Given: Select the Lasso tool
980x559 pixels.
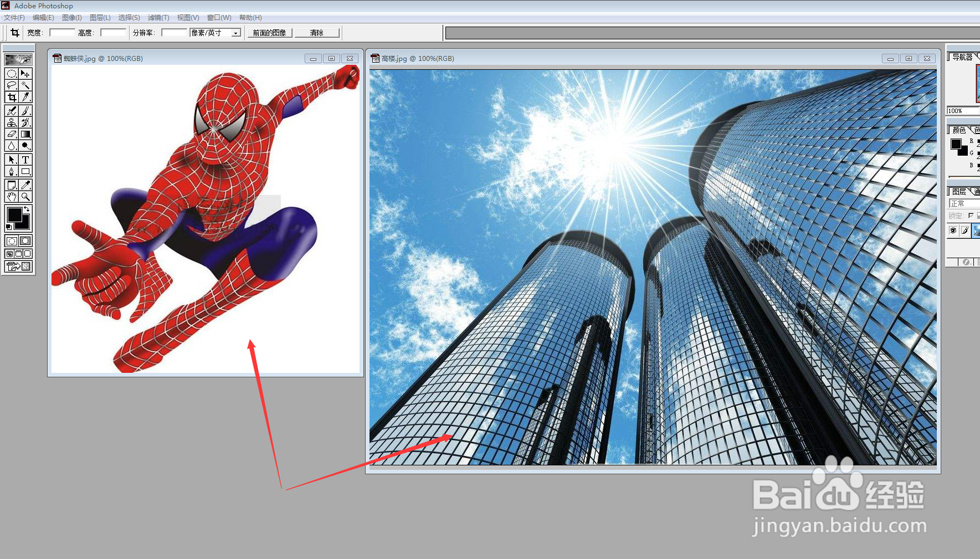Looking at the screenshot, I should point(12,85).
